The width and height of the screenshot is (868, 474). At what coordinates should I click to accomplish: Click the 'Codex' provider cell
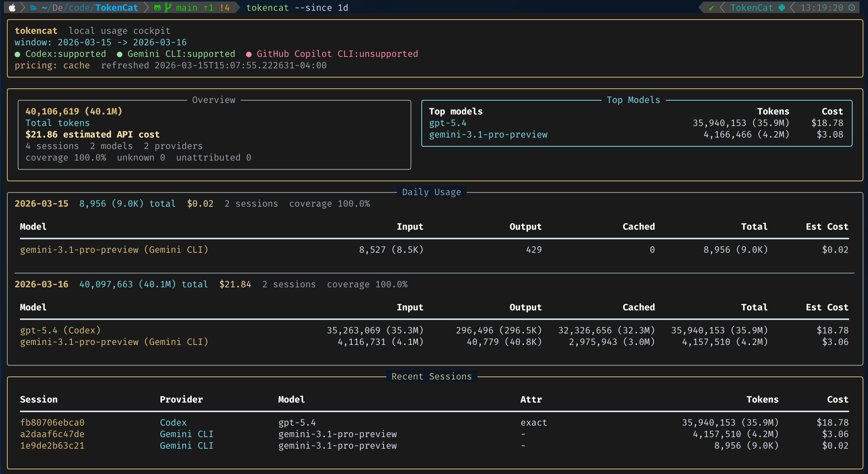click(x=173, y=423)
